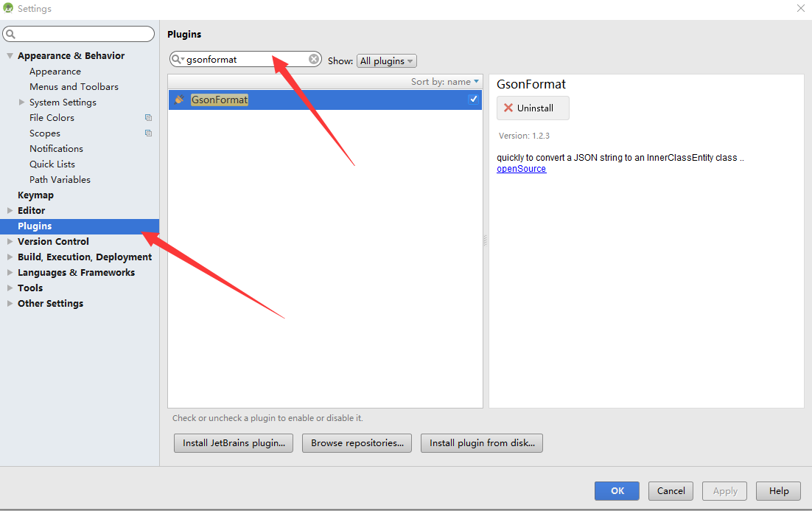Clear the gsonformat search text
Image resolution: width=812 pixels, height=511 pixels.
coord(314,59)
